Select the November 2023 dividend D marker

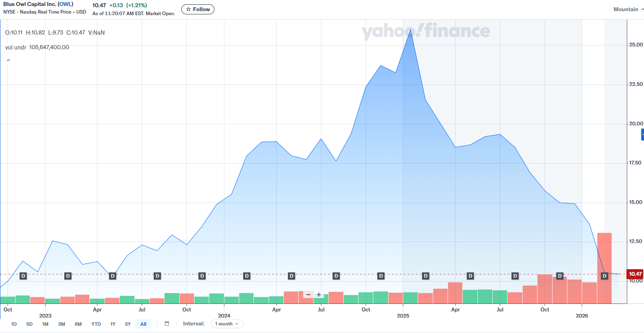[x=202, y=276]
